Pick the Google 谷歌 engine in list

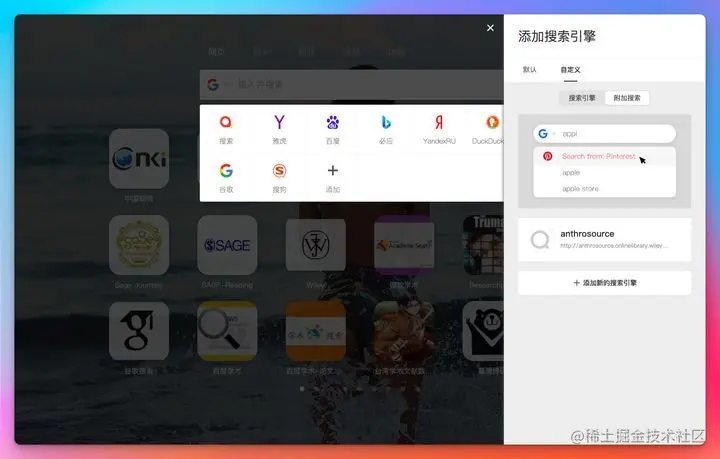225,171
